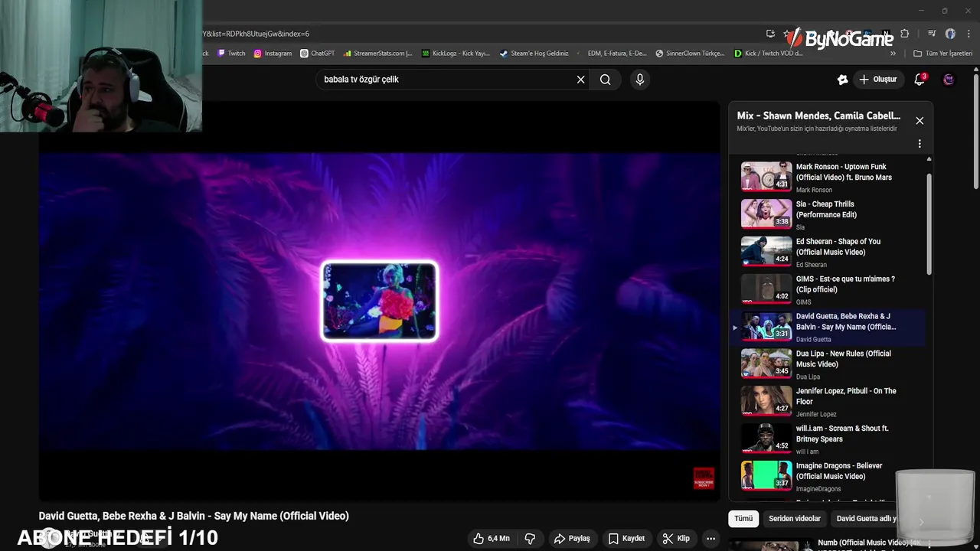980x551 pixels.
Task: Open the YouTube account avatar menu
Action: tap(949, 80)
